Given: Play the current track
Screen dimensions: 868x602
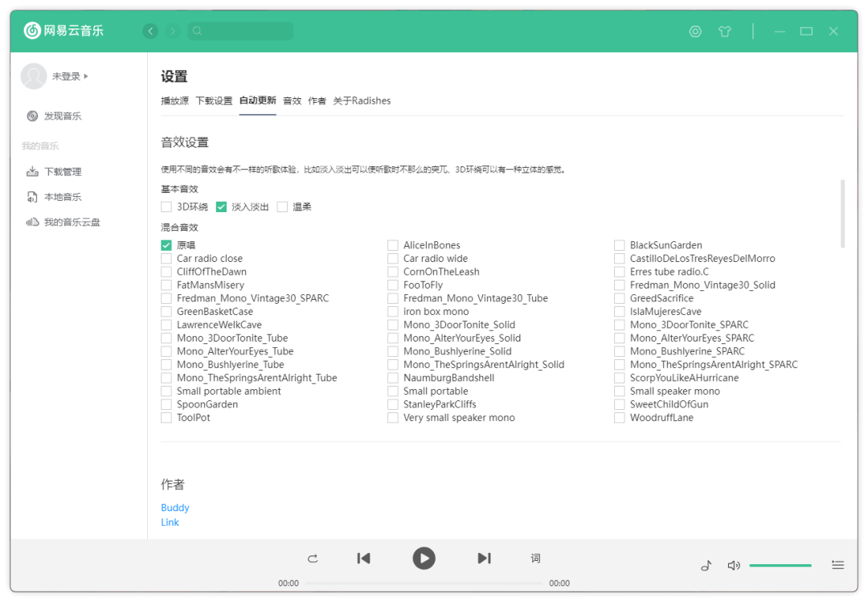Looking at the screenshot, I should [424, 559].
